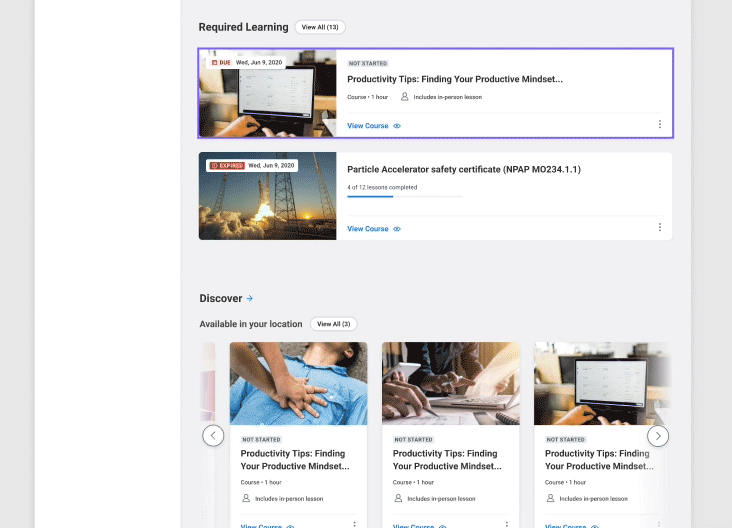The height and width of the screenshot is (528, 732).
Task: Click eye icon next to Particle Accelerator View Course
Action: pos(397,229)
